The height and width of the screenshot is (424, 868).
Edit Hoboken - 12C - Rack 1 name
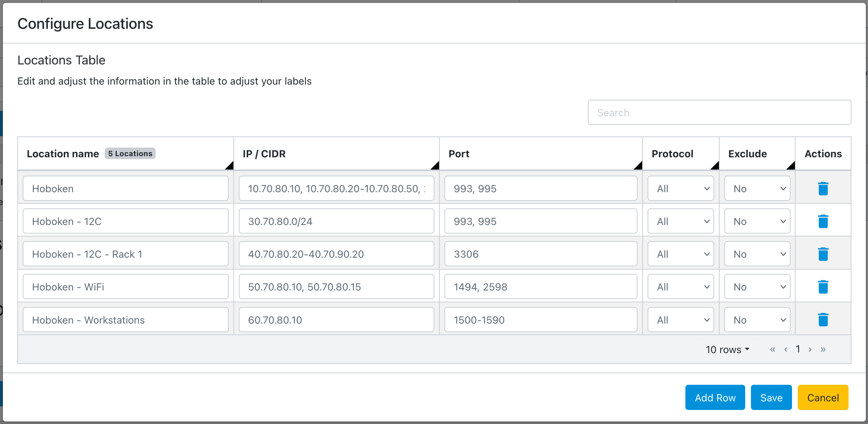tap(126, 254)
